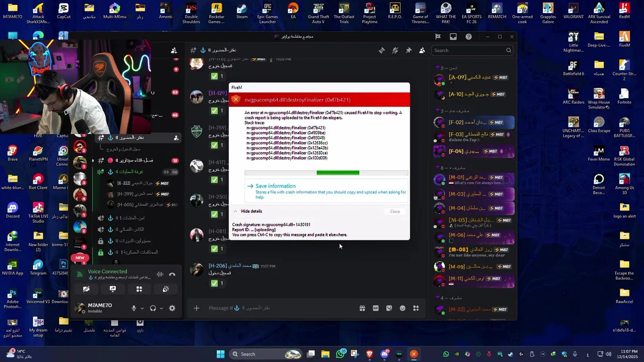
Task: Toggle microphone mute in Discord user panel
Action: click(x=134, y=308)
